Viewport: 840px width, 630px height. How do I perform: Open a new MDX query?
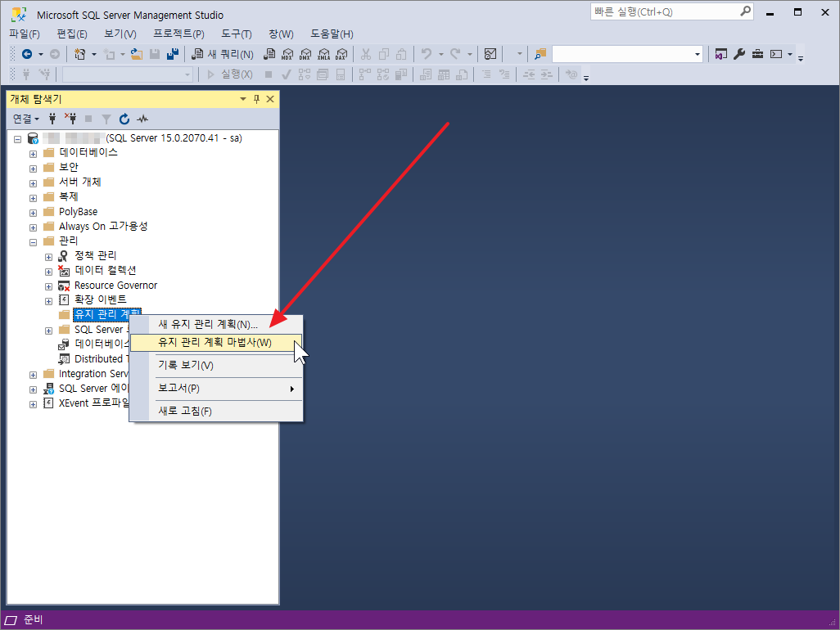coord(287,54)
